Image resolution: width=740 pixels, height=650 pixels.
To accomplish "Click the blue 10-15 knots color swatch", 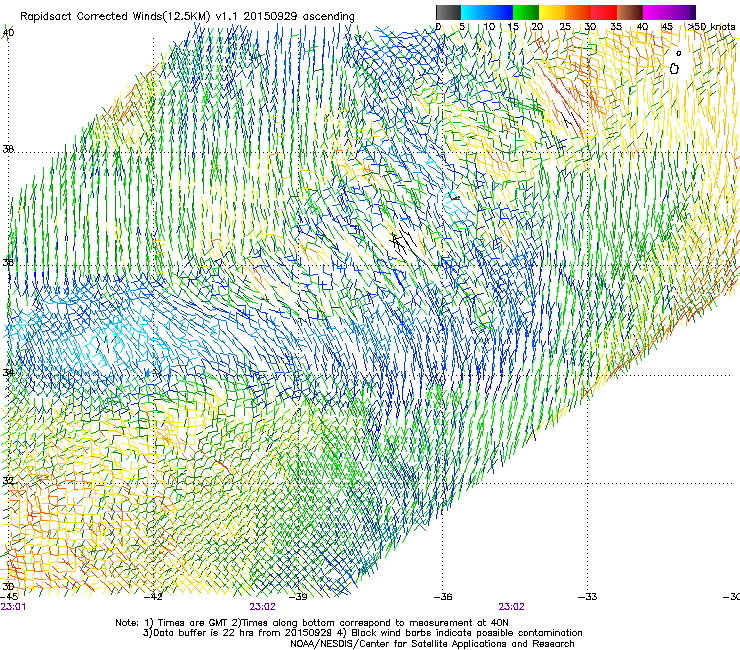I will pyautogui.click(x=500, y=12).
